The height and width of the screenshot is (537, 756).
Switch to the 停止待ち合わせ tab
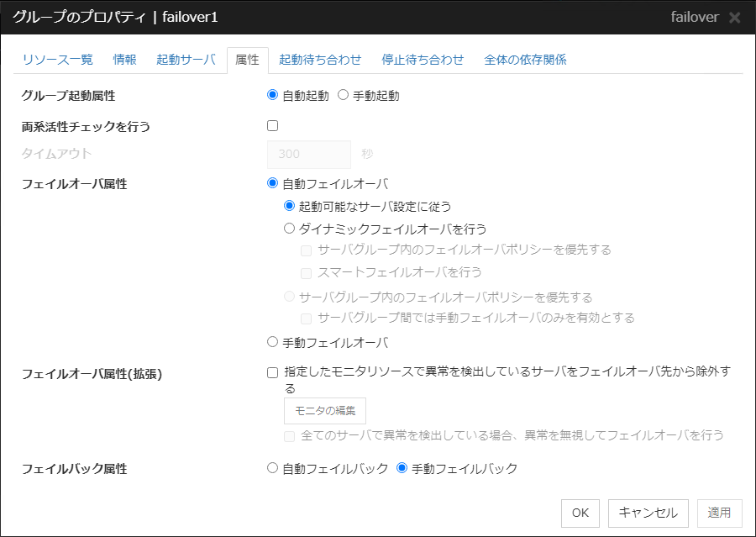tap(424, 60)
